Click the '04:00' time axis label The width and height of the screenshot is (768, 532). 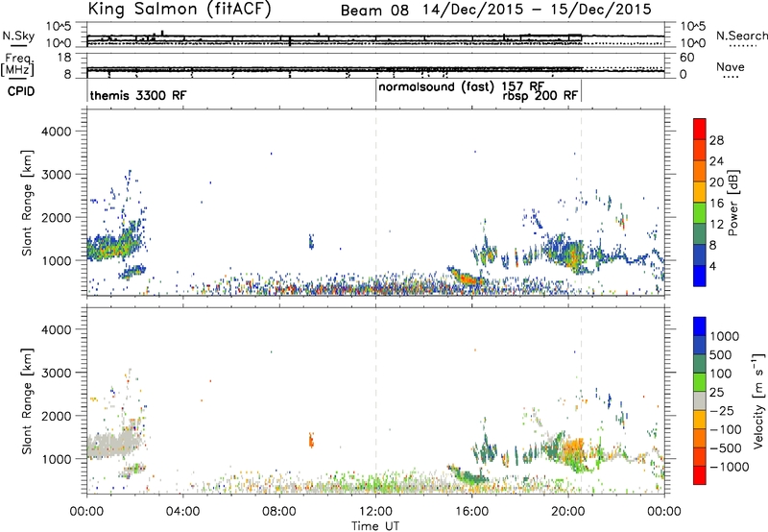(183, 512)
